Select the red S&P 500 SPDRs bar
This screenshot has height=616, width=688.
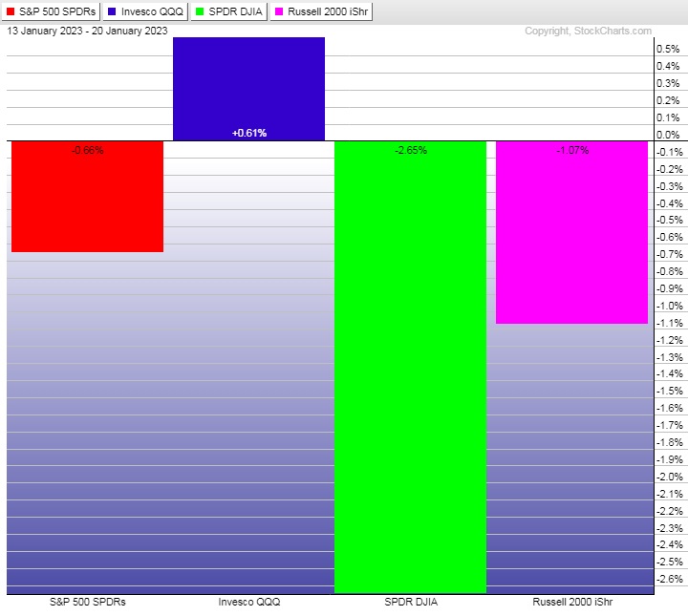click(87, 197)
